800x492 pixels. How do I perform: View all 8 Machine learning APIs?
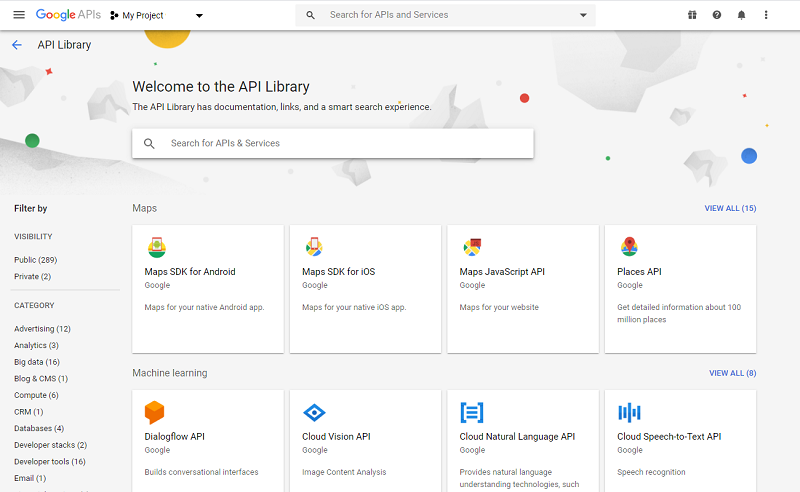(x=732, y=373)
